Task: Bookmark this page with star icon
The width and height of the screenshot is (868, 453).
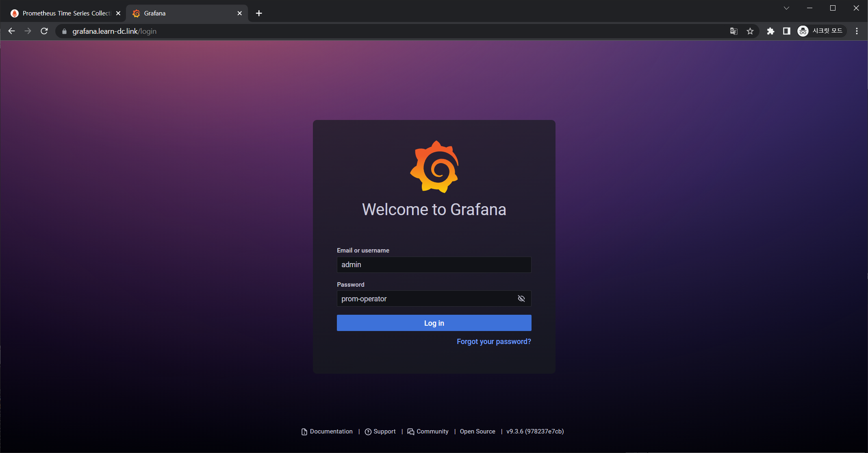Action: point(750,31)
